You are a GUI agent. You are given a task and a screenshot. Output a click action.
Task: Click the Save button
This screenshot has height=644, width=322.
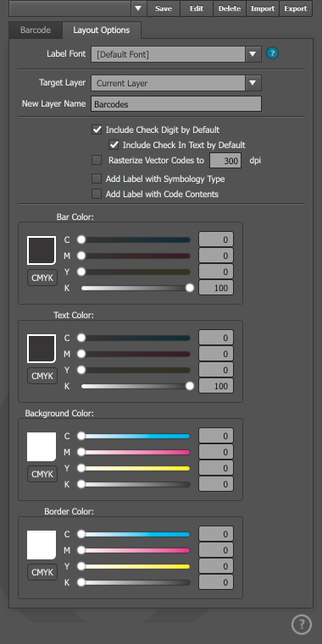(164, 8)
